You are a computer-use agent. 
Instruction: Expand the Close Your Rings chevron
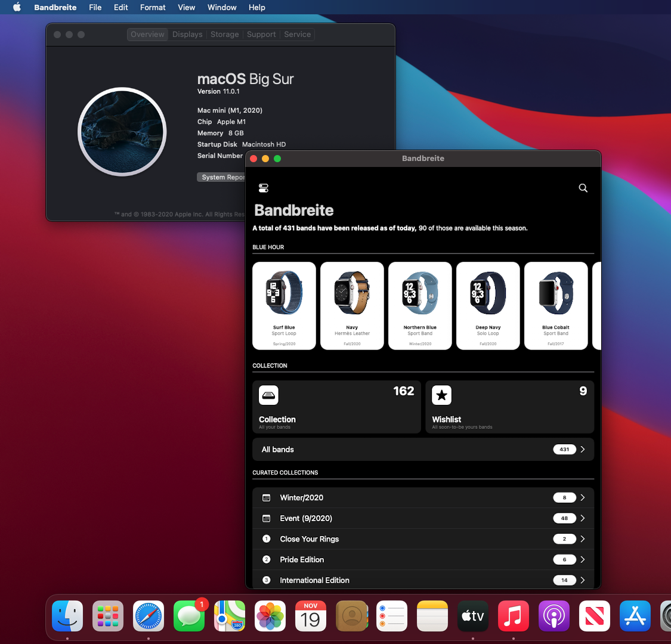(x=582, y=538)
